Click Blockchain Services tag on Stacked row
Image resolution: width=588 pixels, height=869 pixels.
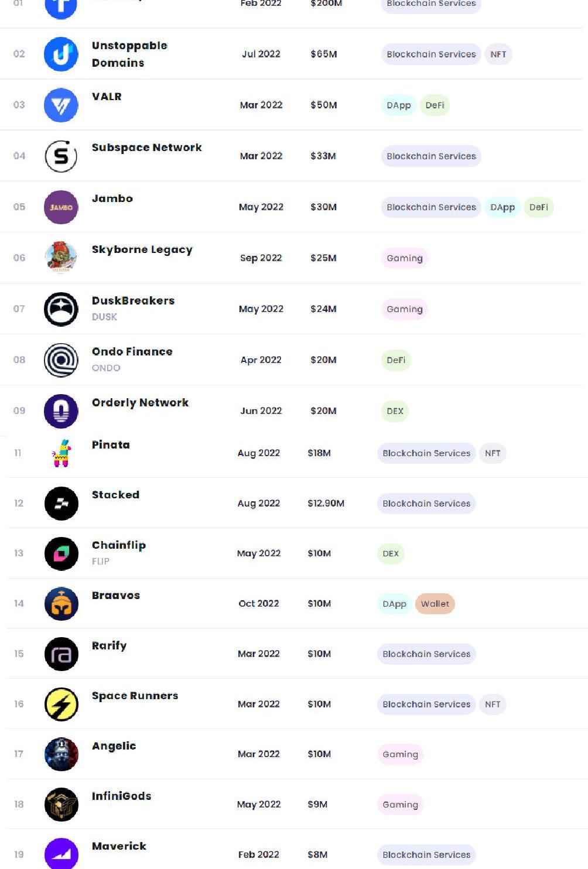426,504
